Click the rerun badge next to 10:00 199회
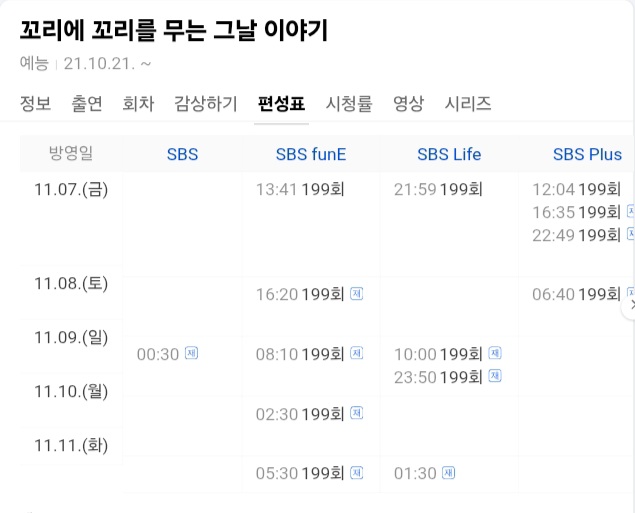The width and height of the screenshot is (635, 513). (x=495, y=353)
